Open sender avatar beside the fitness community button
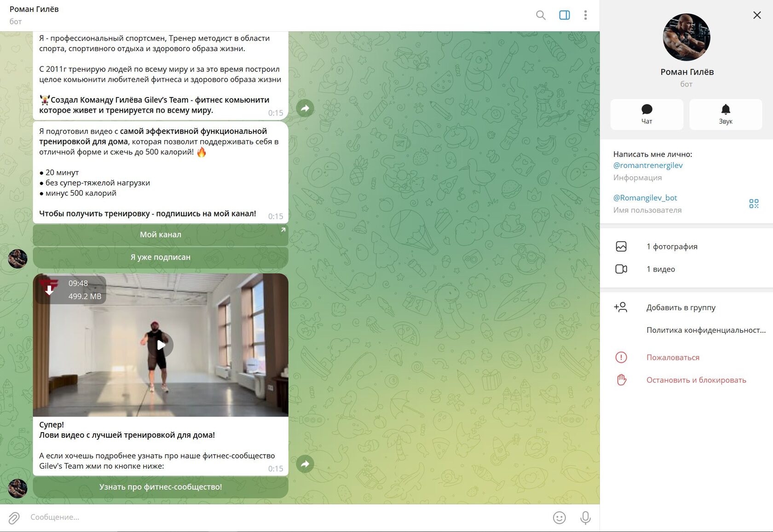Image resolution: width=773 pixels, height=532 pixels. point(17,488)
